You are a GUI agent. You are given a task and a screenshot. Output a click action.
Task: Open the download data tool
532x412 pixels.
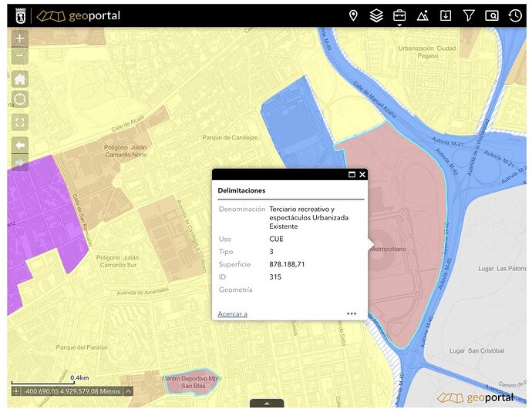[x=446, y=15]
